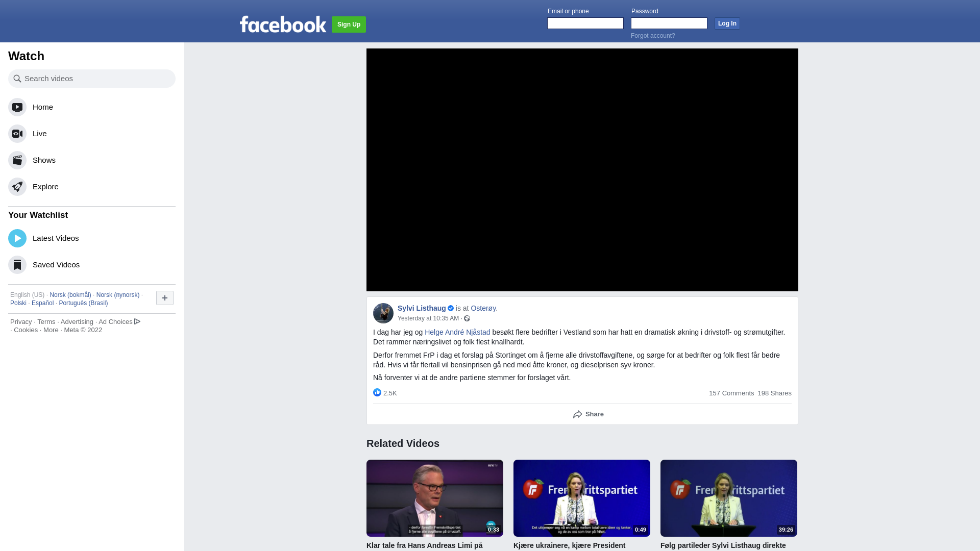Go to the Shows section label

44,160
